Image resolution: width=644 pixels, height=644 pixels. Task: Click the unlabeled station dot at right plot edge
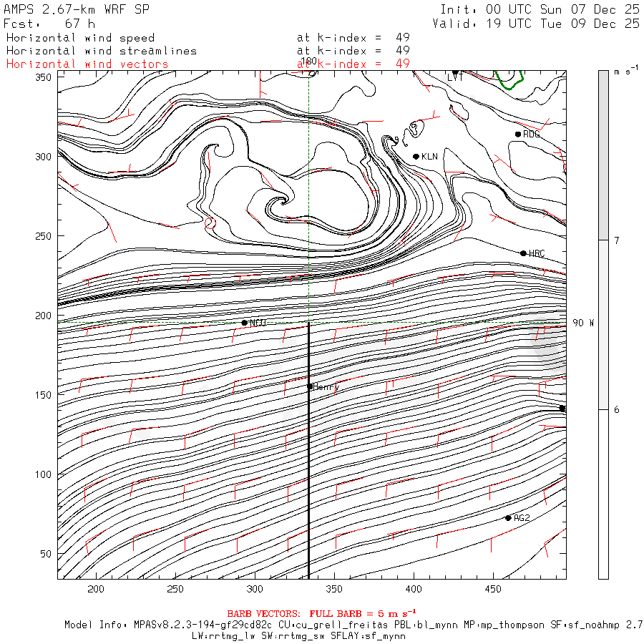coord(562,409)
